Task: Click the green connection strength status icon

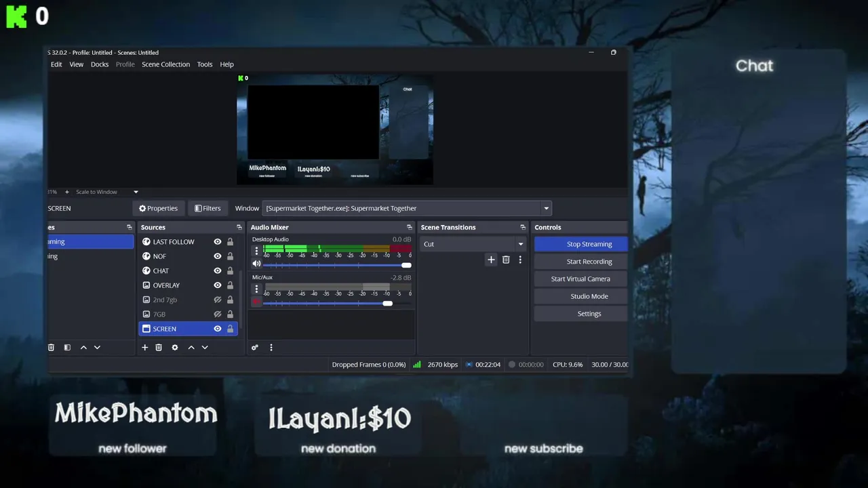Action: 416,365
